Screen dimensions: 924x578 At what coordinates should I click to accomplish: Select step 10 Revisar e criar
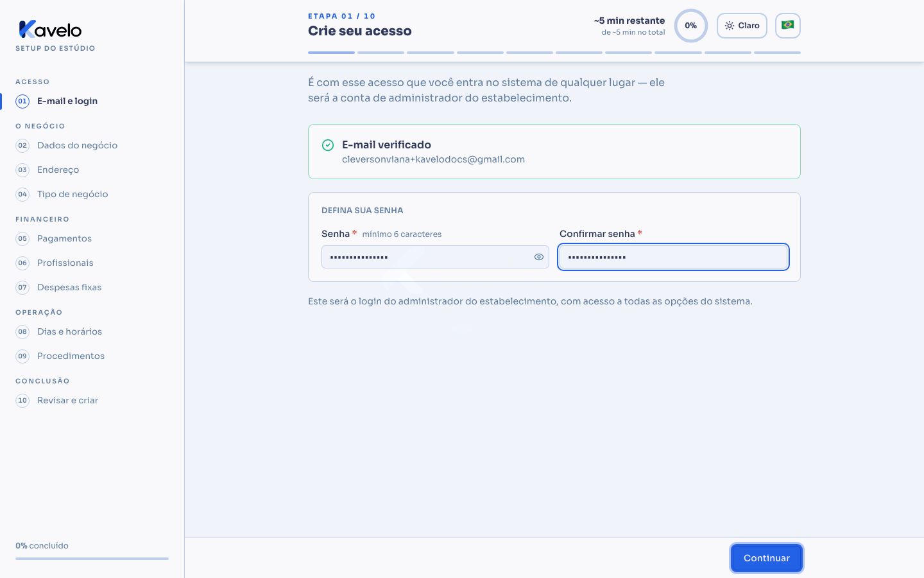click(92, 400)
